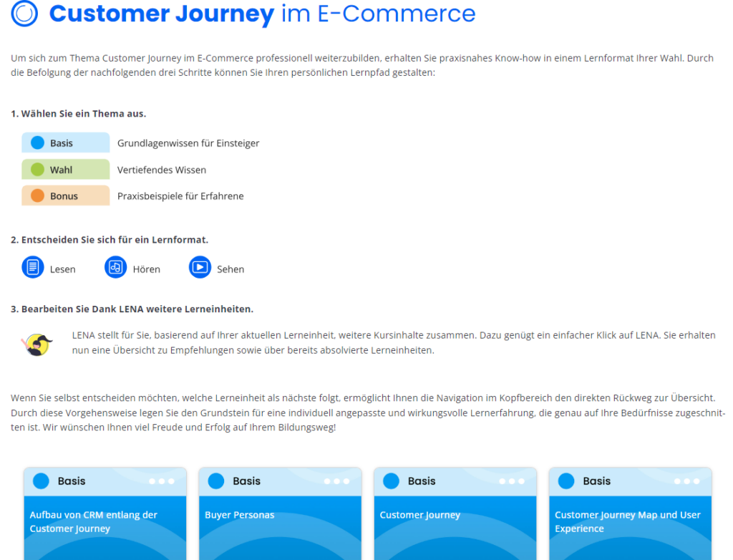Open three-dot menu on Customer Journey card

(x=512, y=481)
